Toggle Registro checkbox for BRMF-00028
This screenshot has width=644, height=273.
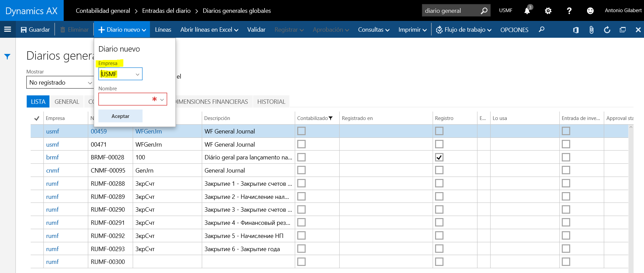pos(439,157)
